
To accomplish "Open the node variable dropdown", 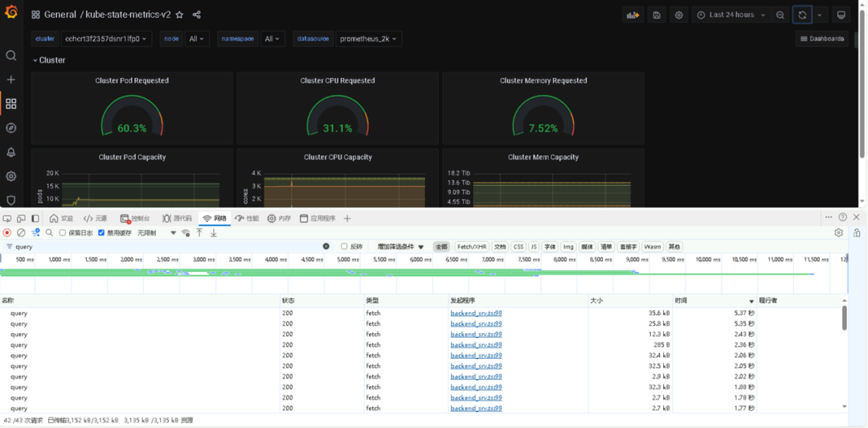I will (197, 39).
